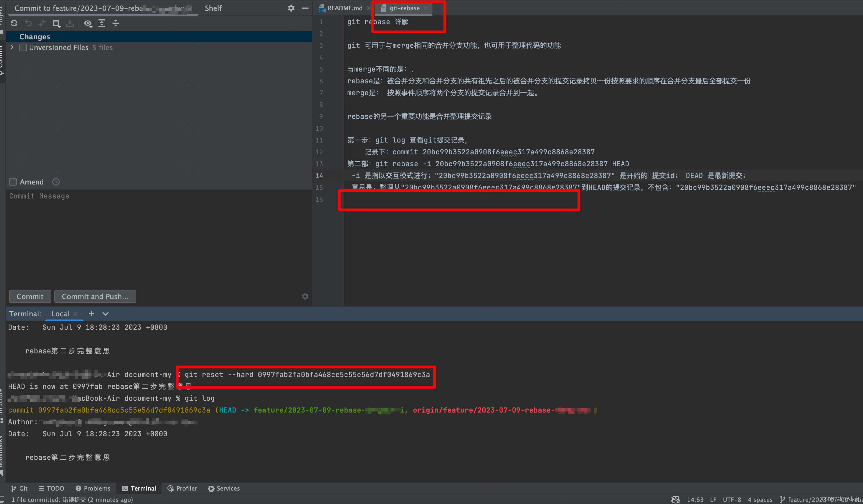Click the Collapse All icon
Screen dimensions: 863x504
tap(116, 23)
